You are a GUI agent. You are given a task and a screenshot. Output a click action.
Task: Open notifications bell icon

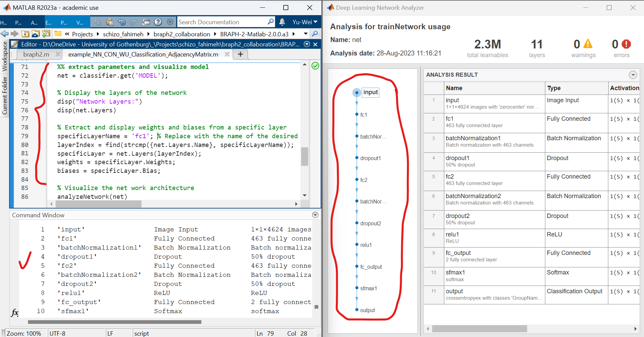[282, 22]
